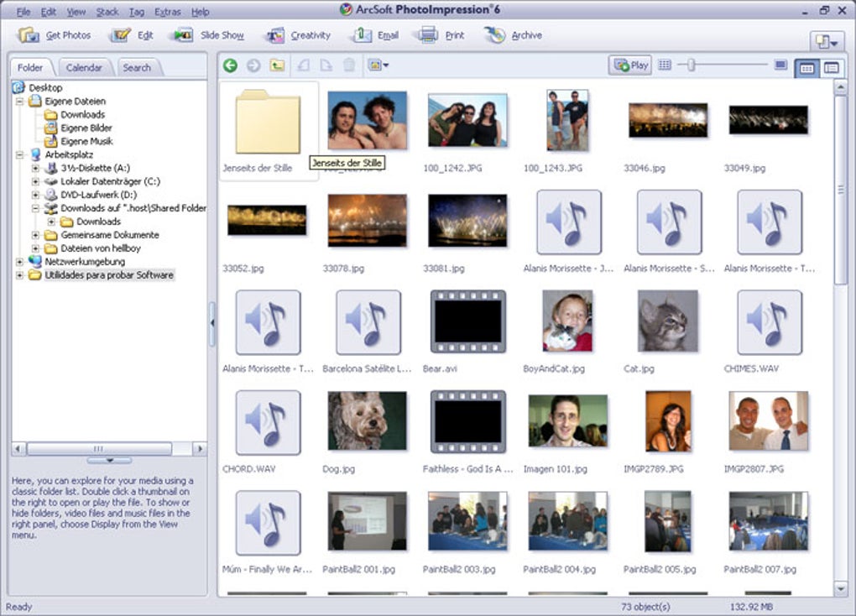This screenshot has height=616, width=856.
Task: Click the green Back navigation arrow
Action: [230, 65]
